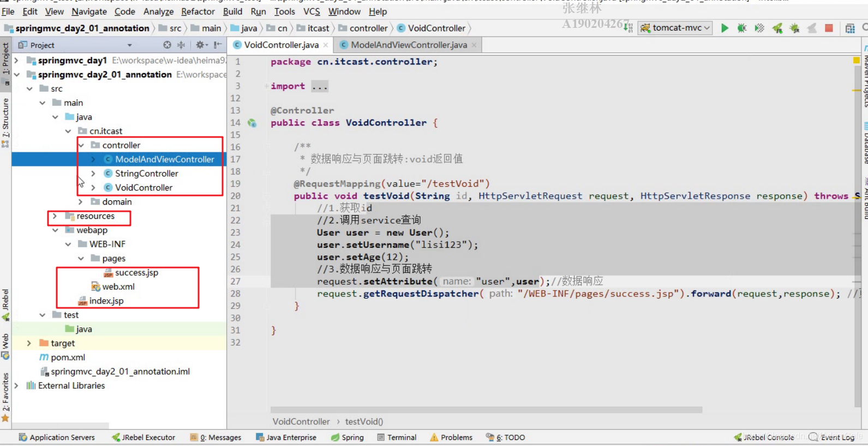This screenshot has height=446, width=868.
Task: Collapse the webapp folder
Action: coord(55,230)
